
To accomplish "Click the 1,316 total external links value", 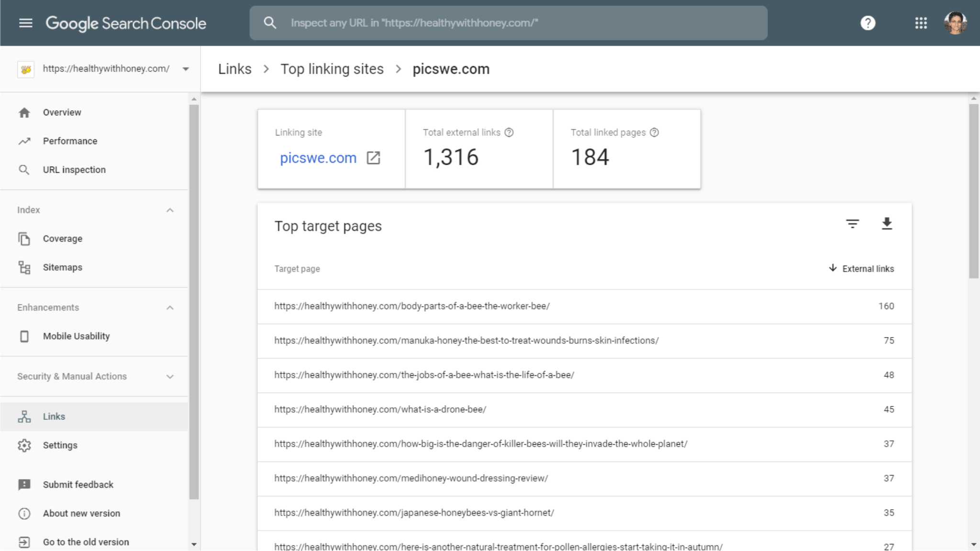I will [x=451, y=157].
